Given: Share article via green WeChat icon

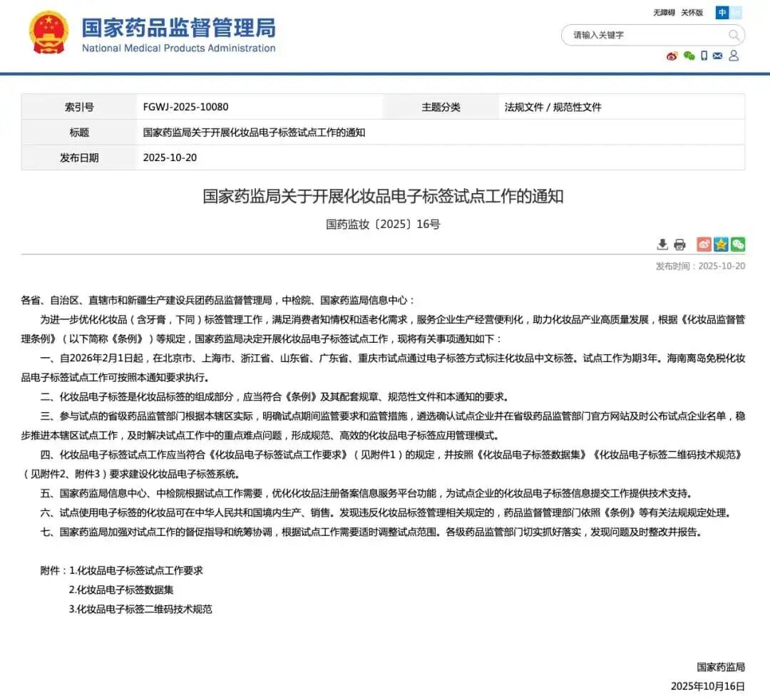Looking at the screenshot, I should [x=738, y=245].
